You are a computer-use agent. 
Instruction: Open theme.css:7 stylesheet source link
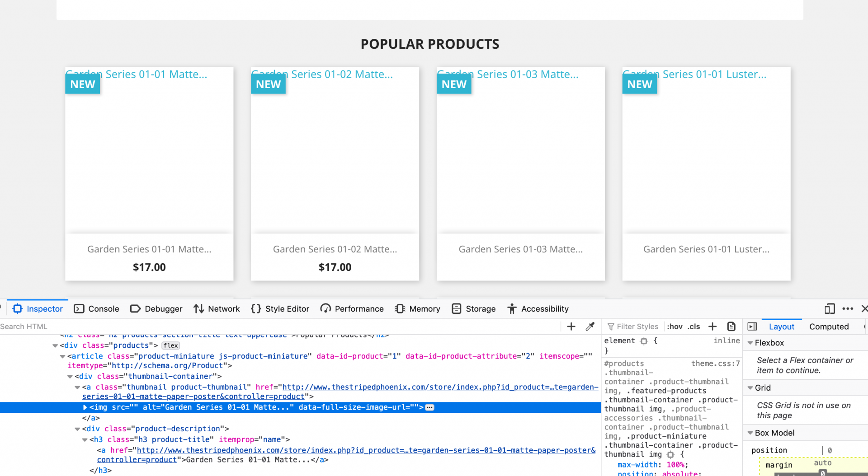click(x=716, y=364)
